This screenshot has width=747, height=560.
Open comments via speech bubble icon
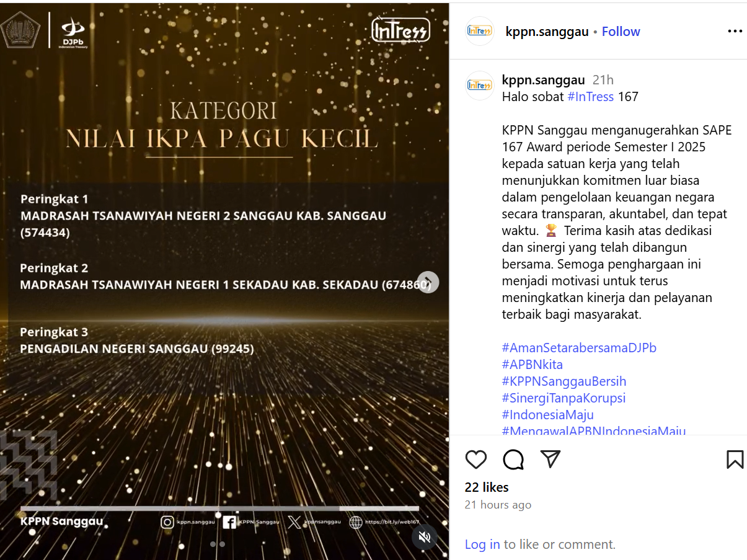pyautogui.click(x=513, y=459)
